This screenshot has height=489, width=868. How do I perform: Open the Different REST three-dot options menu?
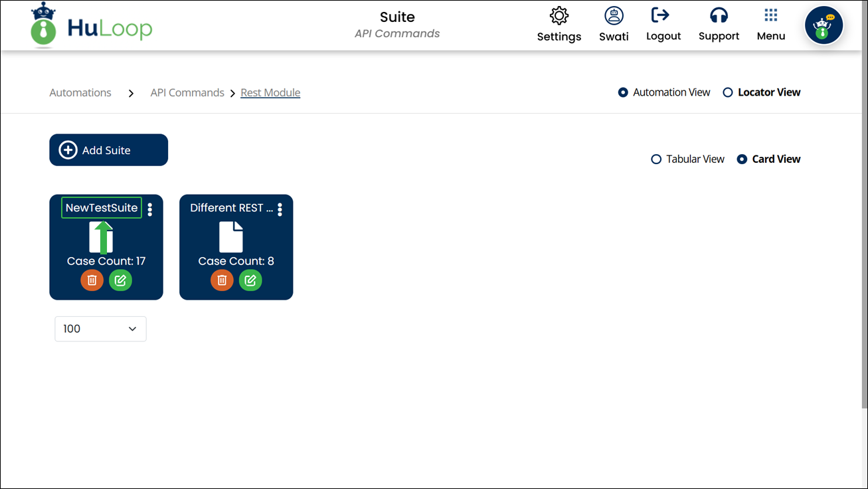click(x=280, y=209)
